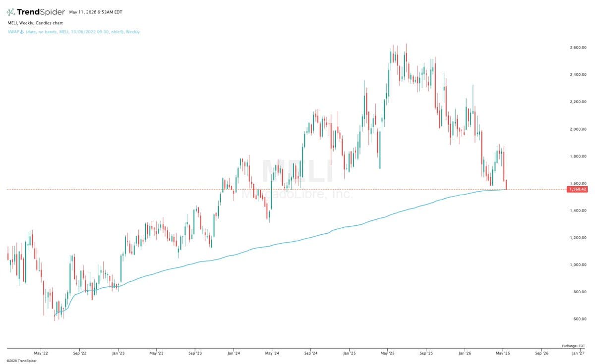The image size is (595, 364).
Task: Click the red 1,568.42 current price tag
Action: (x=577, y=189)
